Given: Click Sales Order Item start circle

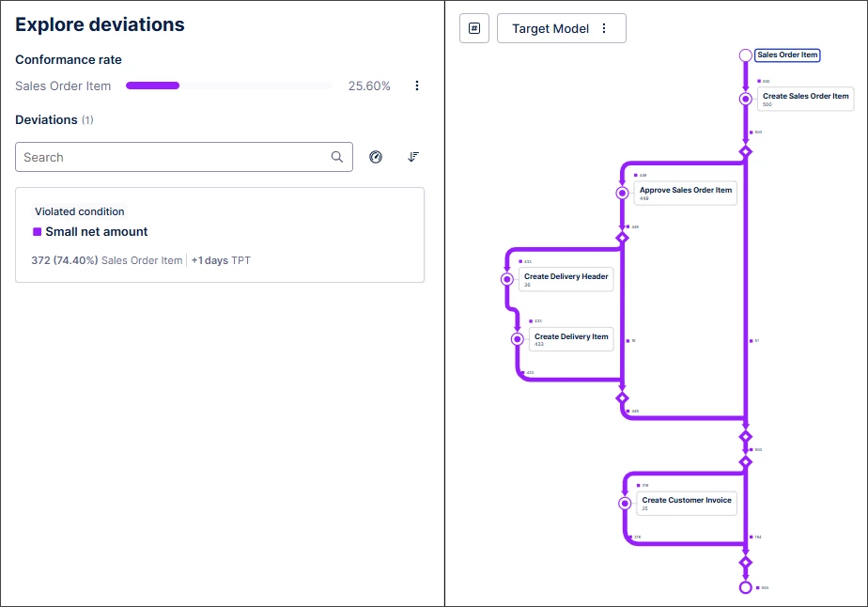Looking at the screenshot, I should click(746, 55).
